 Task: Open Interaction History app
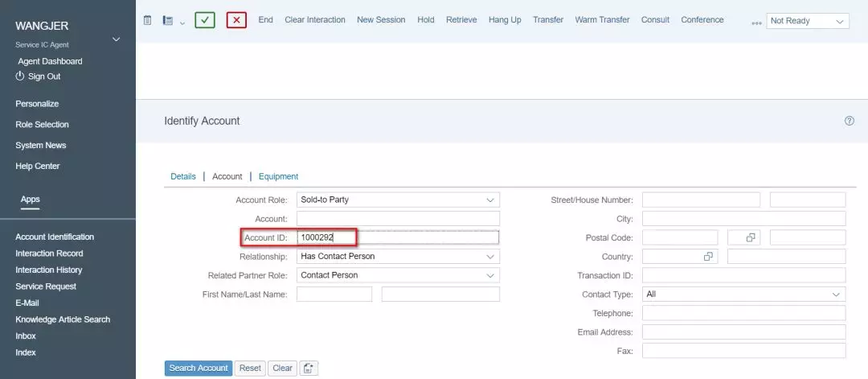[49, 270]
